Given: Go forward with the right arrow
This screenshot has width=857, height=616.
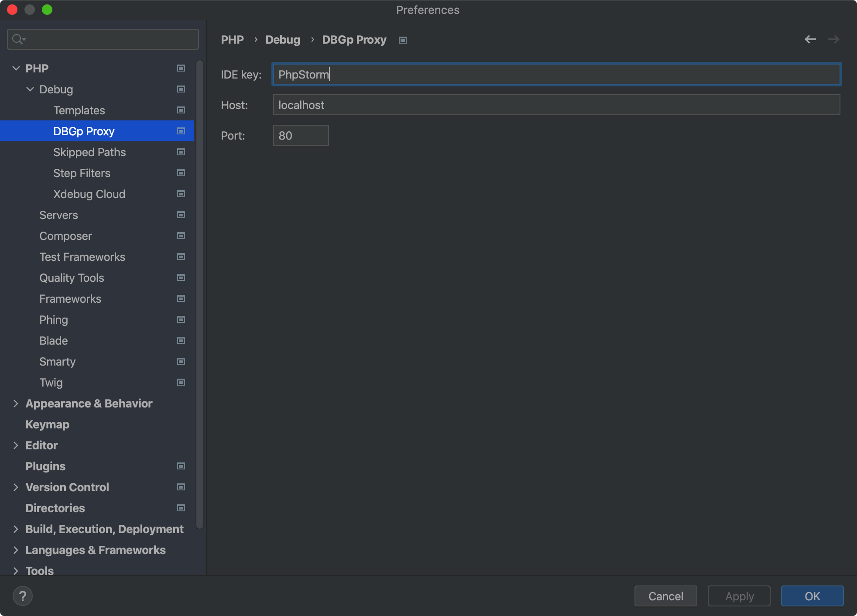Looking at the screenshot, I should (x=834, y=39).
